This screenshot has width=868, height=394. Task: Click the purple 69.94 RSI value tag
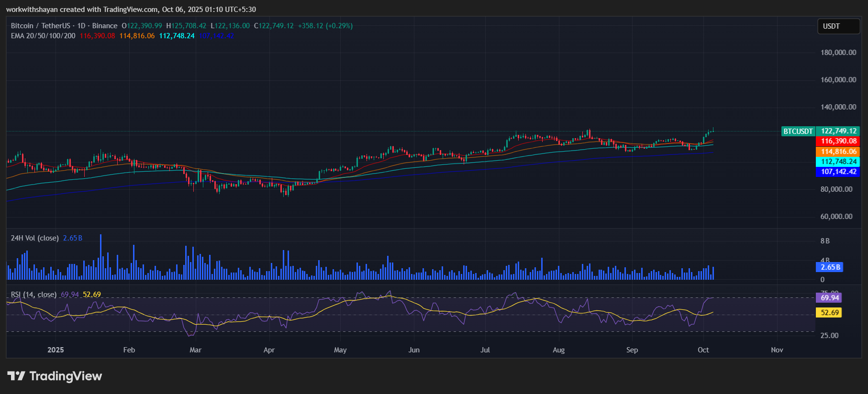tap(829, 298)
